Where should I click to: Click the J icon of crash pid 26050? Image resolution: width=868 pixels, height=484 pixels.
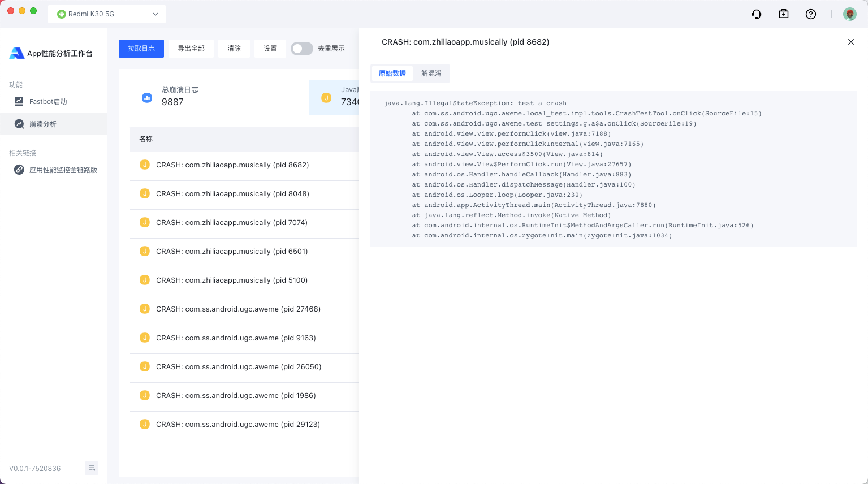pyautogui.click(x=145, y=366)
